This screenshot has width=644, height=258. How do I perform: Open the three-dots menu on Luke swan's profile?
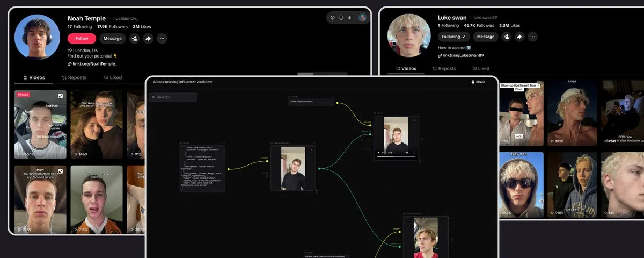532,37
